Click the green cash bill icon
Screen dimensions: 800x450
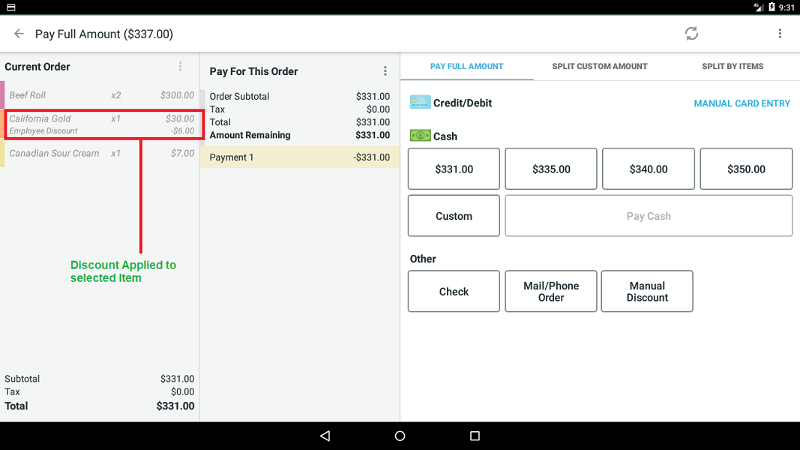[420, 136]
